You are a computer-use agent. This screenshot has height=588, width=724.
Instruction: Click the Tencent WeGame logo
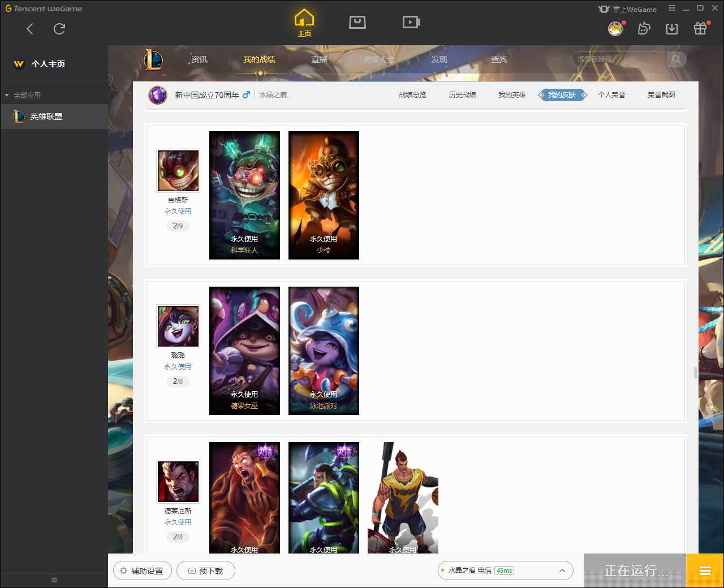[x=44, y=8]
